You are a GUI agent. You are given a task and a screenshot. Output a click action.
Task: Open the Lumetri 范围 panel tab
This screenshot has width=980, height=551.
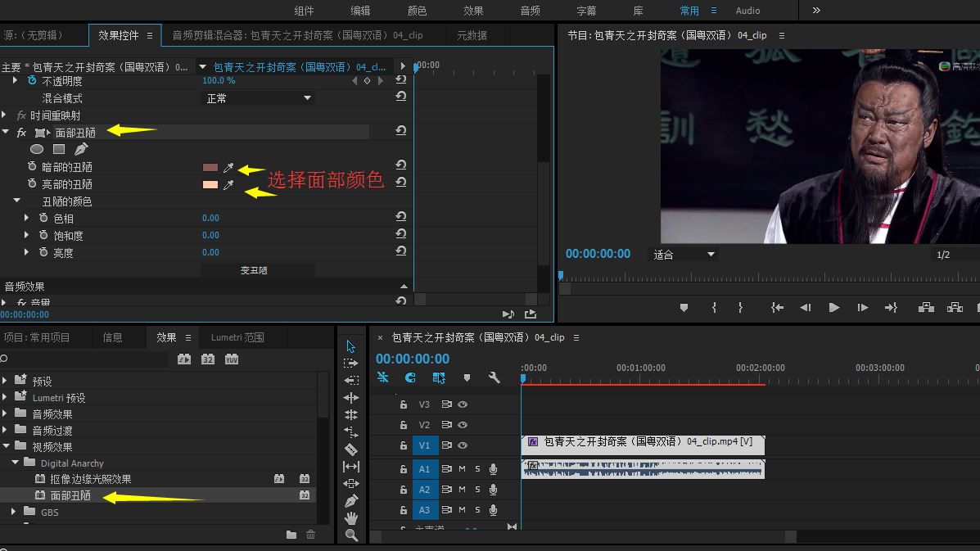coord(237,337)
